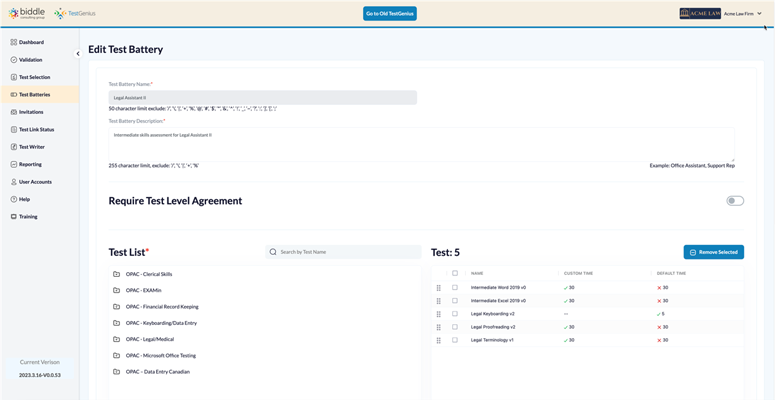Check the Legal Proofreading v2 checkbox
The image size is (775, 400).
pyautogui.click(x=455, y=327)
